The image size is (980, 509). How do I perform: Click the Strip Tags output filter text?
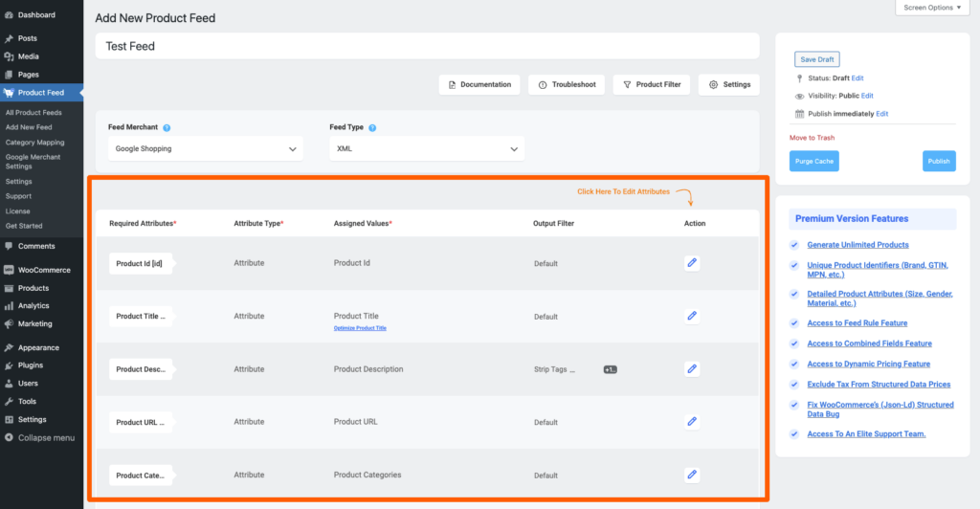554,369
